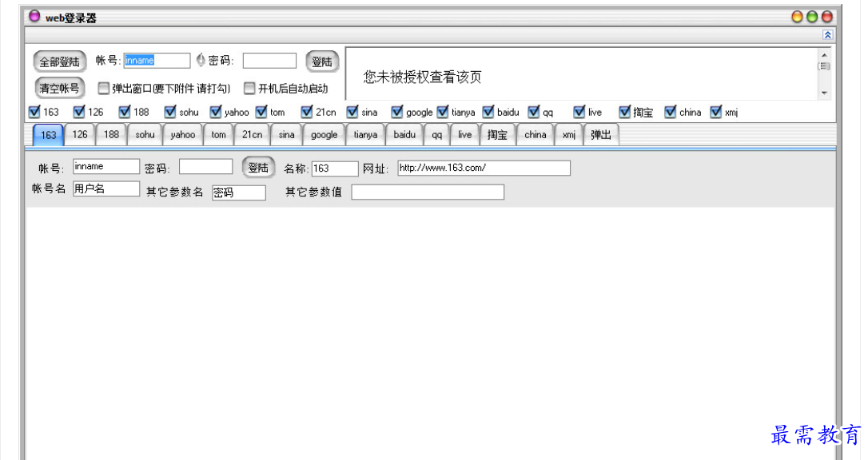Enable 弹出窗口 checkbox
Viewport: 868px width, 460px height.
[x=104, y=88]
